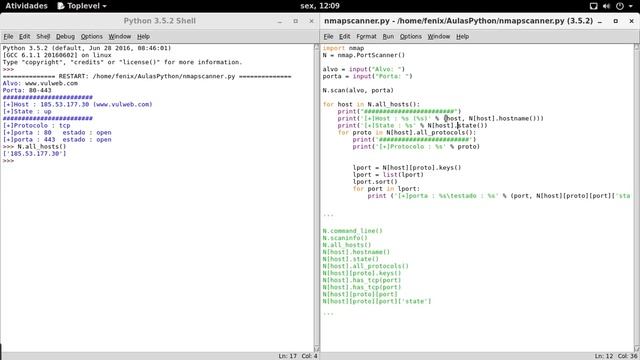Click 'lport.sort()' line in editor

click(375, 182)
